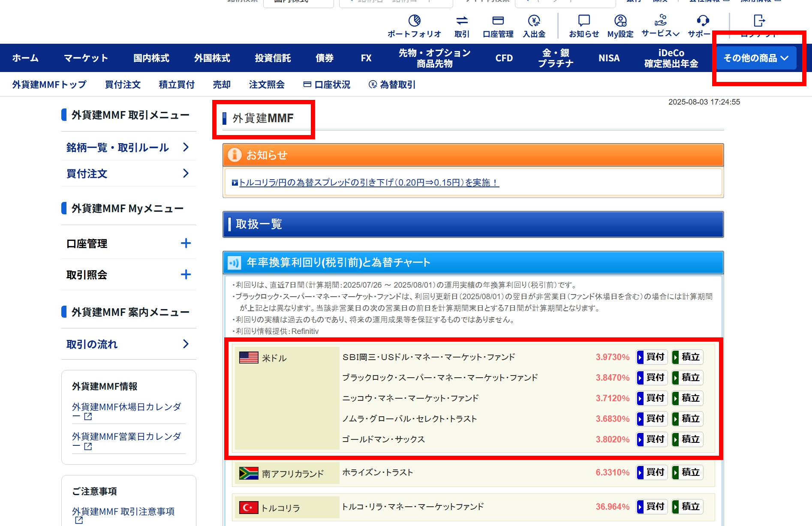Image resolution: width=812 pixels, height=526 pixels.
Task: Open 外貨建MMF営業日カレンダー link
Action: tap(126, 441)
